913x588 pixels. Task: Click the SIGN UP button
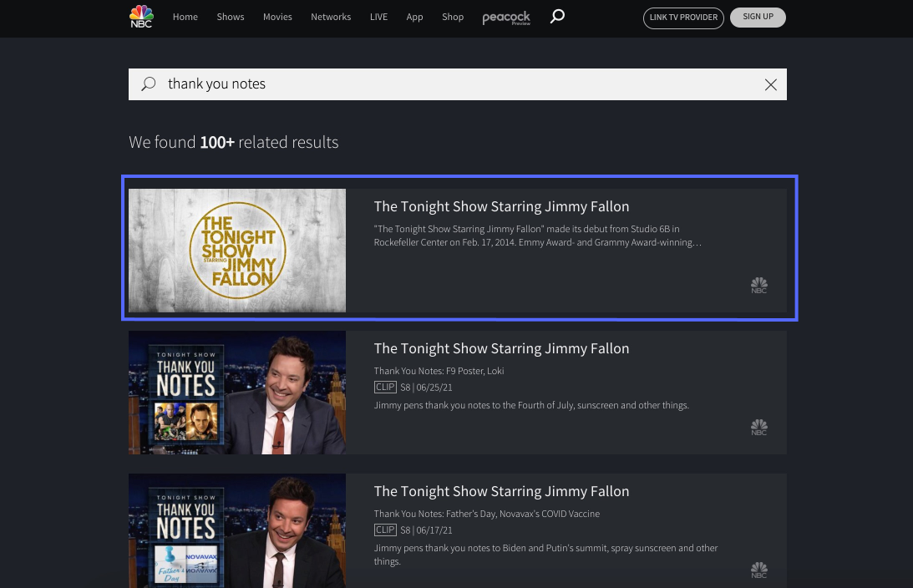click(x=758, y=18)
